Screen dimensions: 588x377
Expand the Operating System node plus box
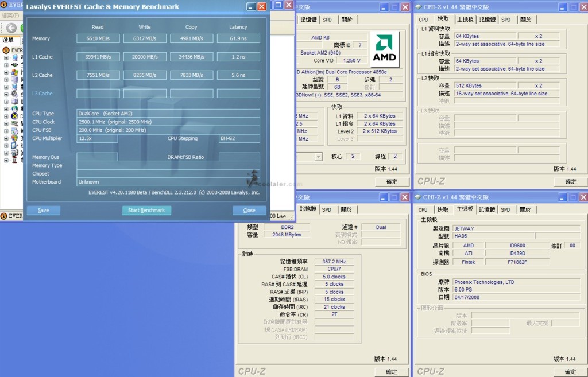[6, 72]
